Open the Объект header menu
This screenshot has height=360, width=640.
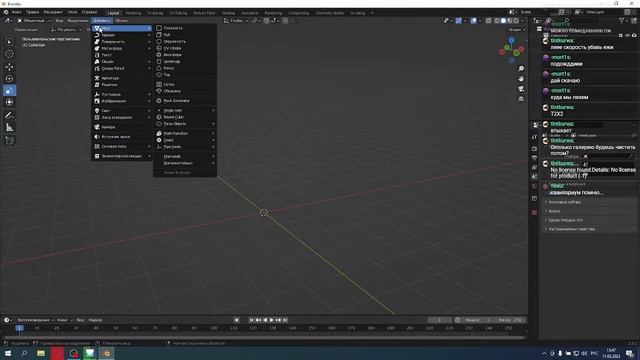[x=121, y=20]
